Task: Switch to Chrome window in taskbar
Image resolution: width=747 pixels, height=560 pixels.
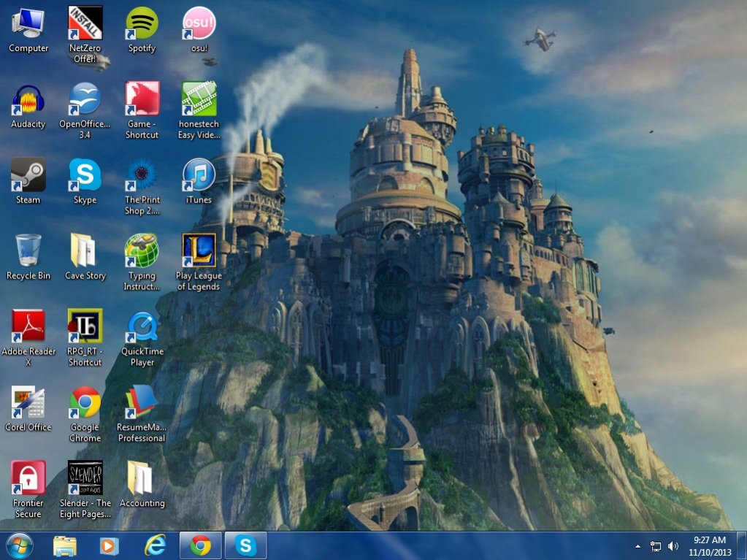Action: [x=201, y=545]
